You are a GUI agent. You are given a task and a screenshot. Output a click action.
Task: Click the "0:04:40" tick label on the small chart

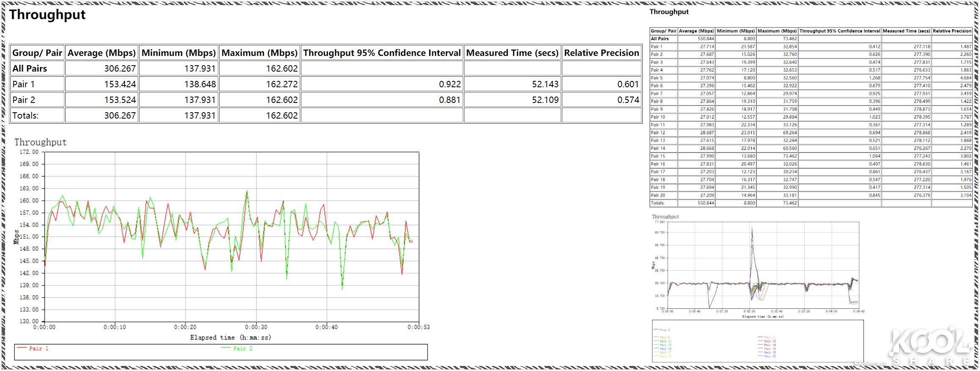tap(859, 312)
